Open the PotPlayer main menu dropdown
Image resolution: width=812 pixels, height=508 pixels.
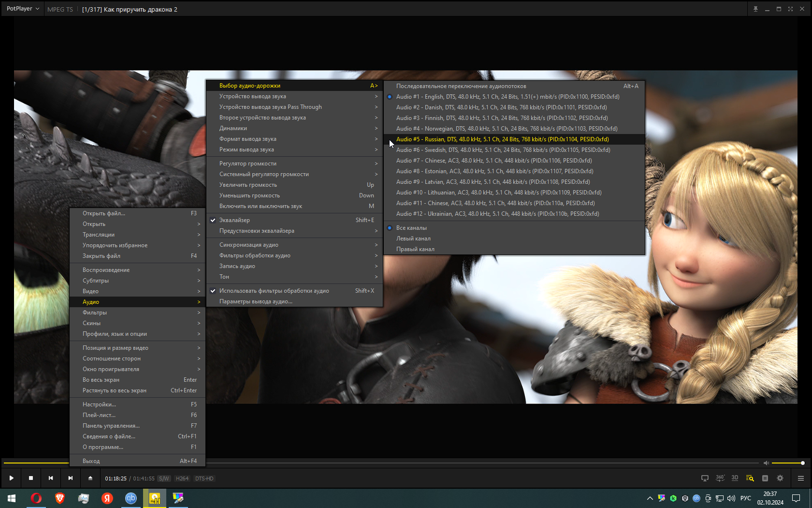22,9
